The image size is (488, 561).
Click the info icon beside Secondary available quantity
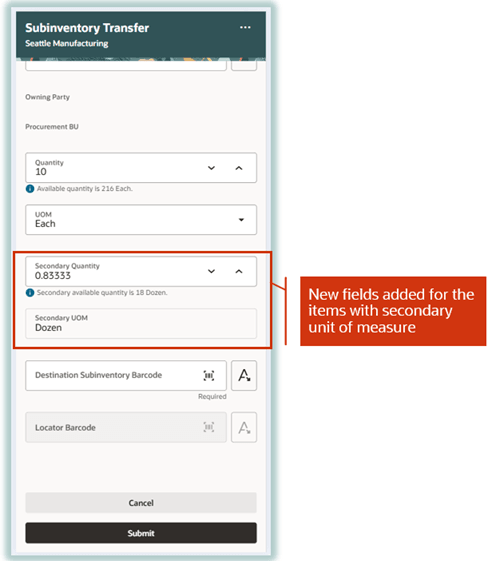pyautogui.click(x=30, y=293)
